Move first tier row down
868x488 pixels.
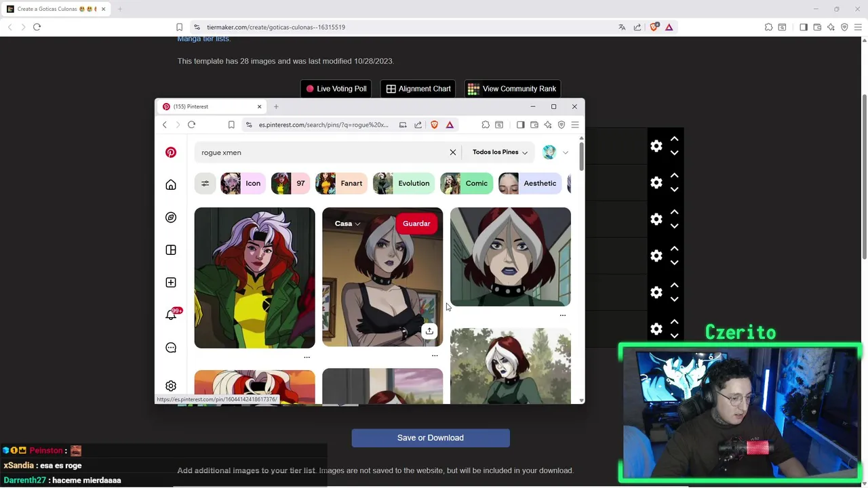674,153
